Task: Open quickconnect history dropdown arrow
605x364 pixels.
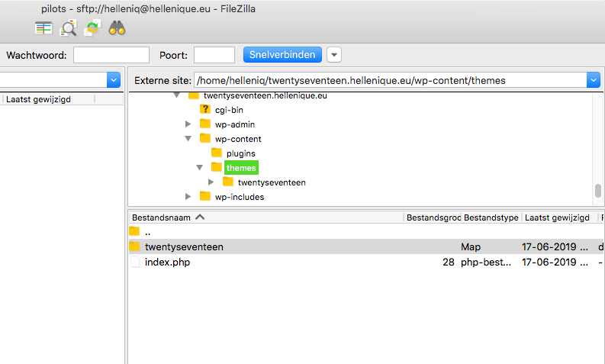Action: (x=334, y=55)
